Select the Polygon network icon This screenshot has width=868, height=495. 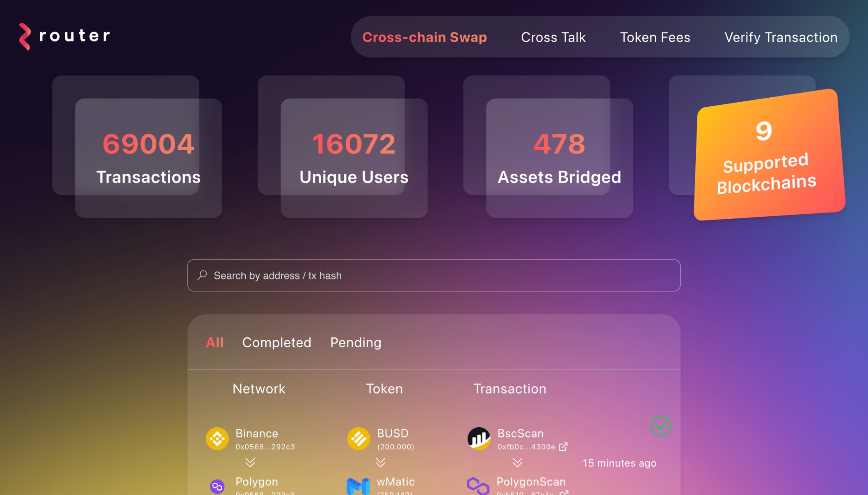(x=217, y=486)
